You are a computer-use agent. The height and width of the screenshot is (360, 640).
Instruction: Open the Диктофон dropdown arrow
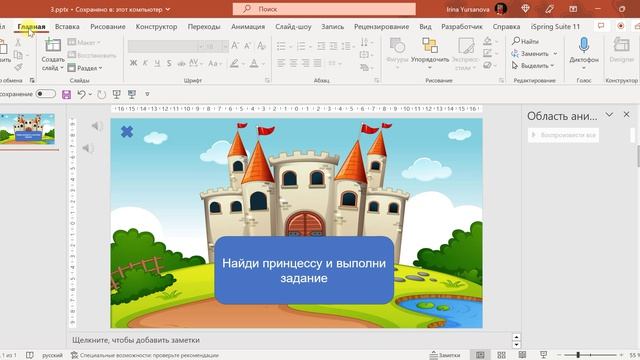(x=584, y=68)
